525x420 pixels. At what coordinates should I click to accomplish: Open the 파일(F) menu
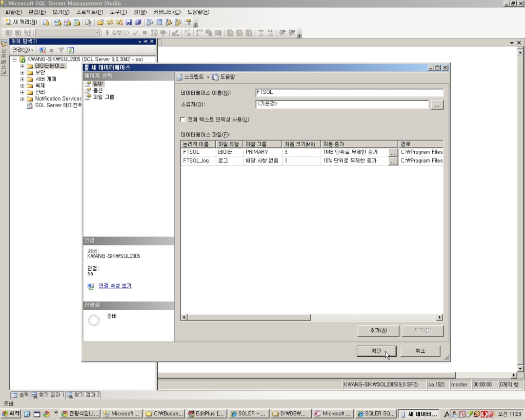coord(13,12)
